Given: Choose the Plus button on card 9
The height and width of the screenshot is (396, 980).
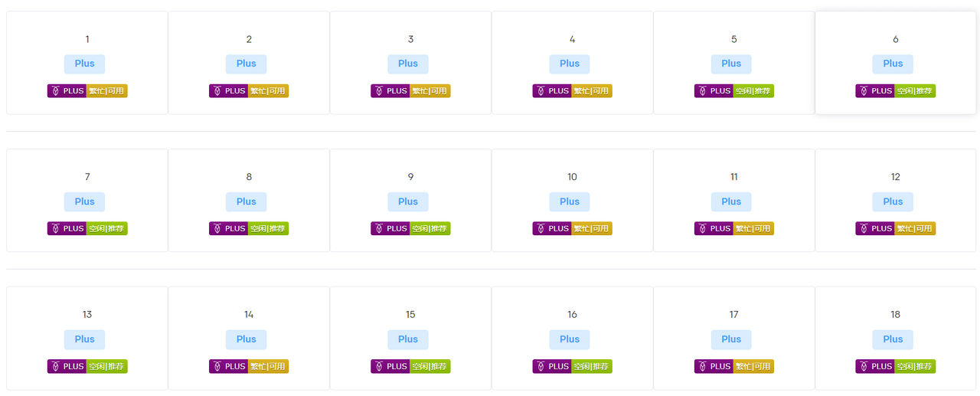Looking at the screenshot, I should coord(408,202).
